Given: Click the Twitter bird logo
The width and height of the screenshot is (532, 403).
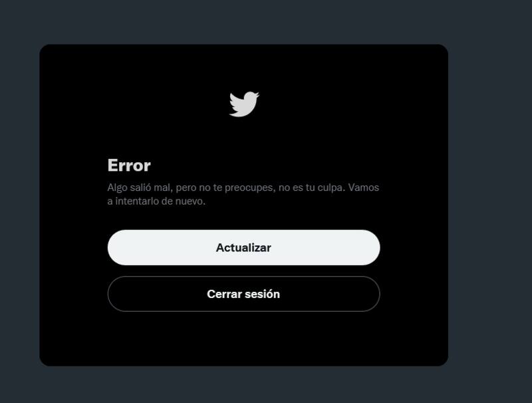Looking at the screenshot, I should pos(244,104).
